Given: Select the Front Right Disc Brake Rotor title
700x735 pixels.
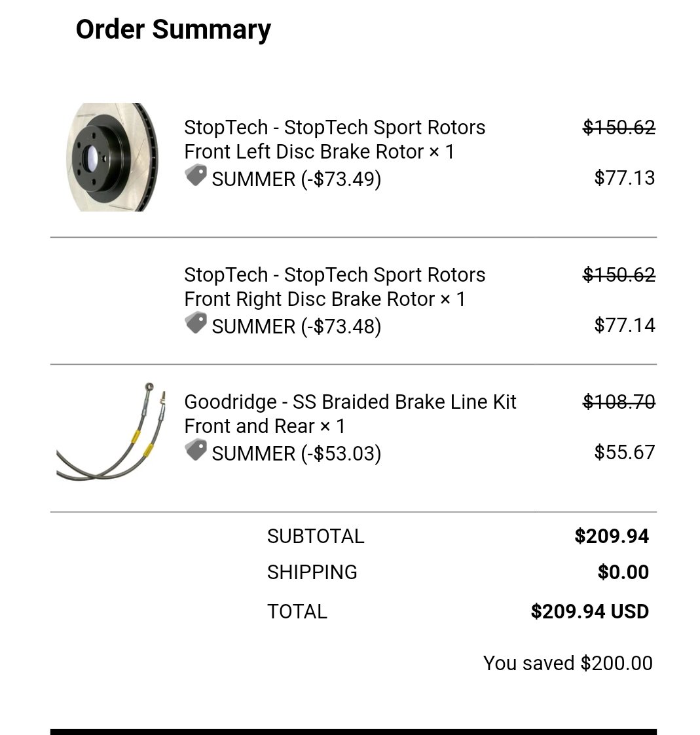Looking at the screenshot, I should [335, 286].
